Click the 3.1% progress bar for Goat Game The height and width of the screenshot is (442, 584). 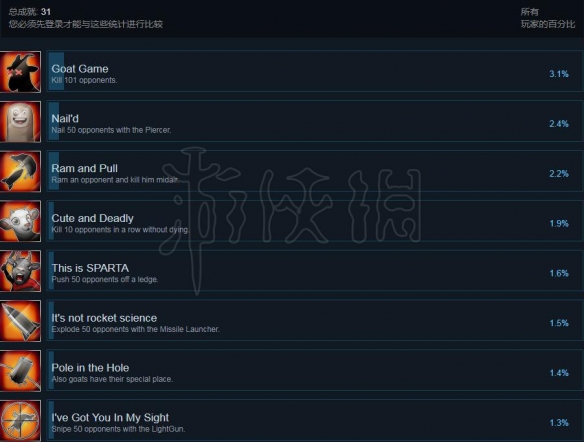pos(56,71)
